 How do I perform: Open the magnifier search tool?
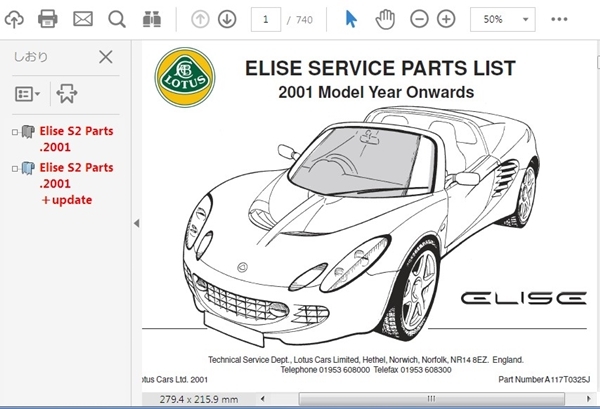tap(117, 19)
